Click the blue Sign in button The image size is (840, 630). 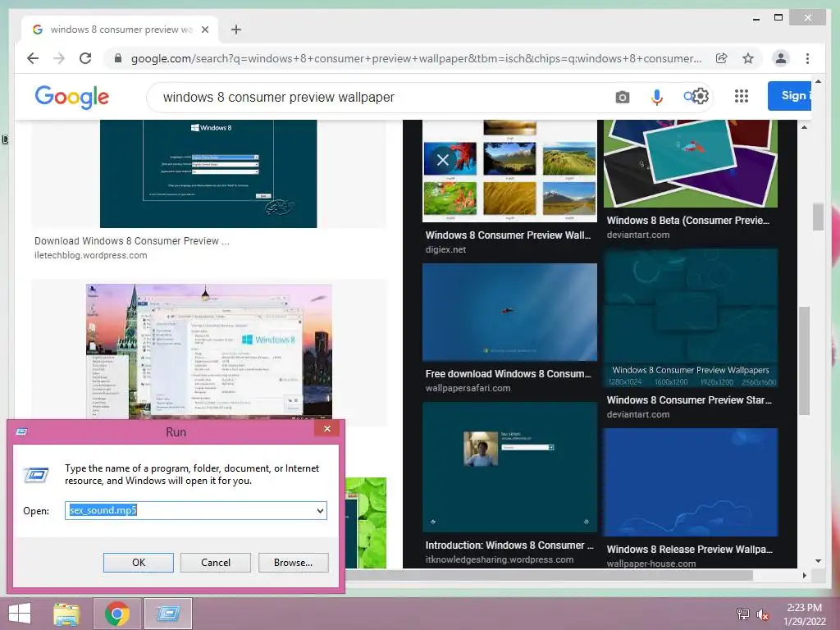point(789,96)
